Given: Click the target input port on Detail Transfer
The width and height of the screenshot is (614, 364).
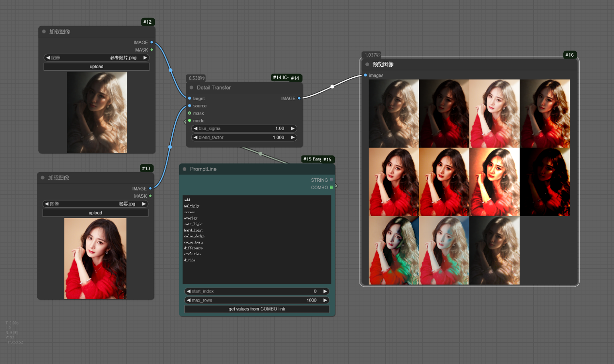Looking at the screenshot, I should click(190, 98).
